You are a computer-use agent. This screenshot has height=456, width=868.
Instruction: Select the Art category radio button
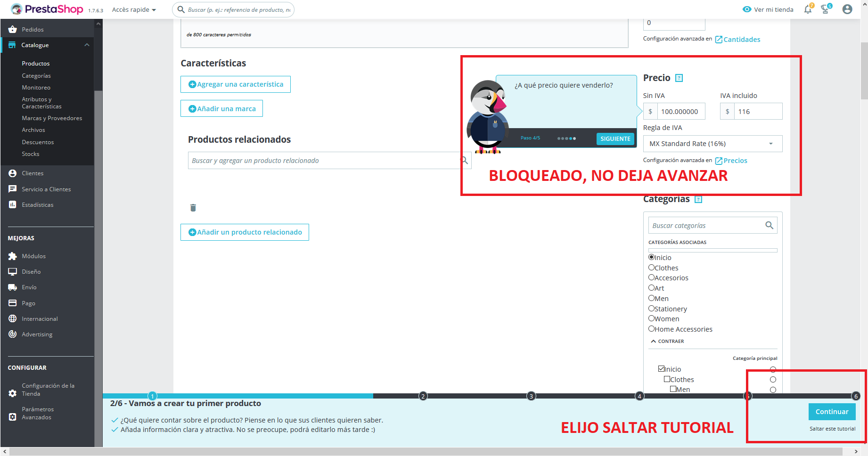pos(651,288)
